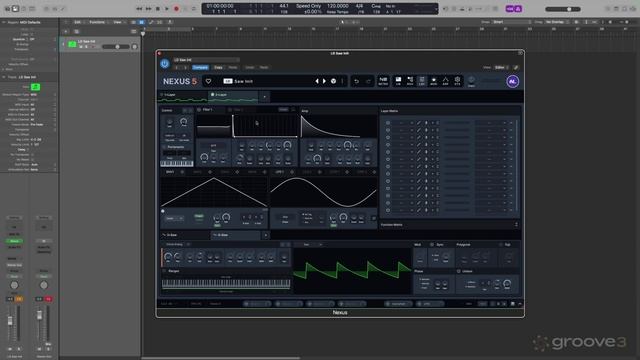This screenshot has width=640, height=360.
Task: Click Logic transport Record button
Action: coord(176,9)
